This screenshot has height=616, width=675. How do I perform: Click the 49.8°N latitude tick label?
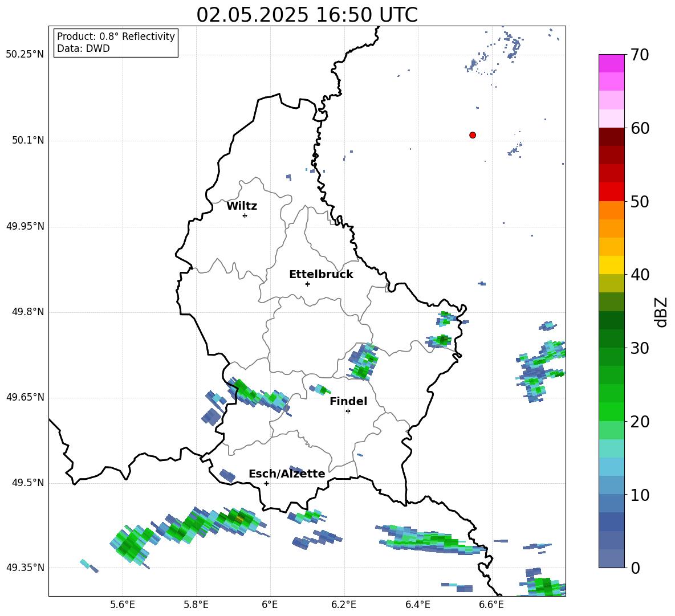[x=28, y=312]
